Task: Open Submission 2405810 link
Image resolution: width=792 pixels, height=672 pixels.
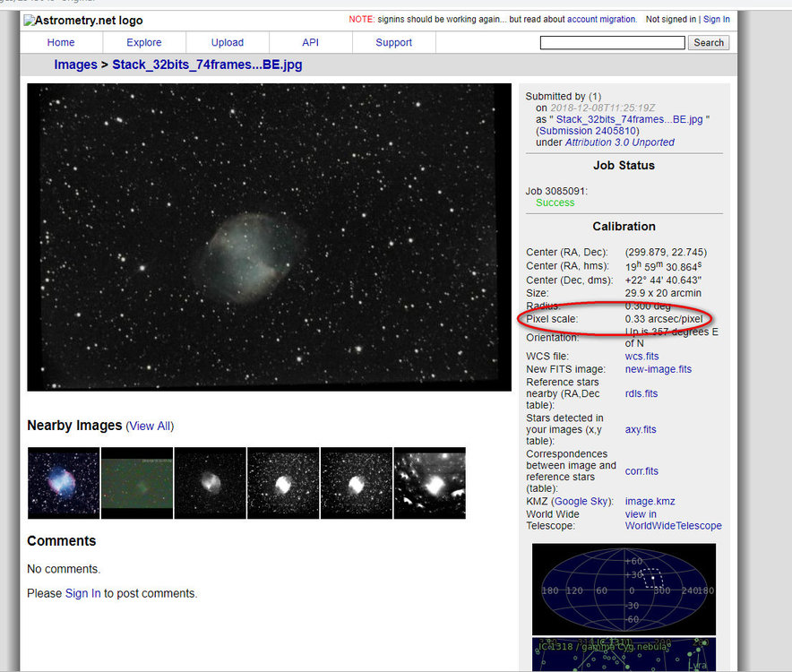Action: (588, 131)
